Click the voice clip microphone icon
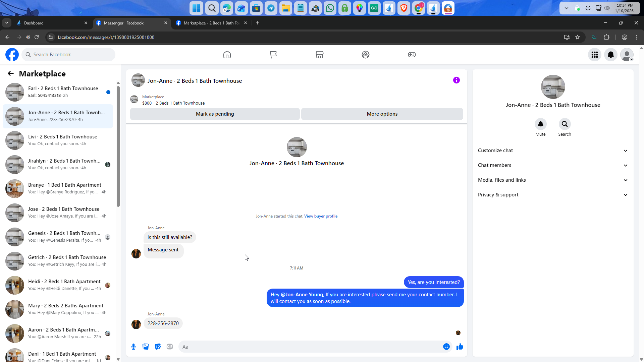This screenshot has width=644, height=362. point(133,347)
